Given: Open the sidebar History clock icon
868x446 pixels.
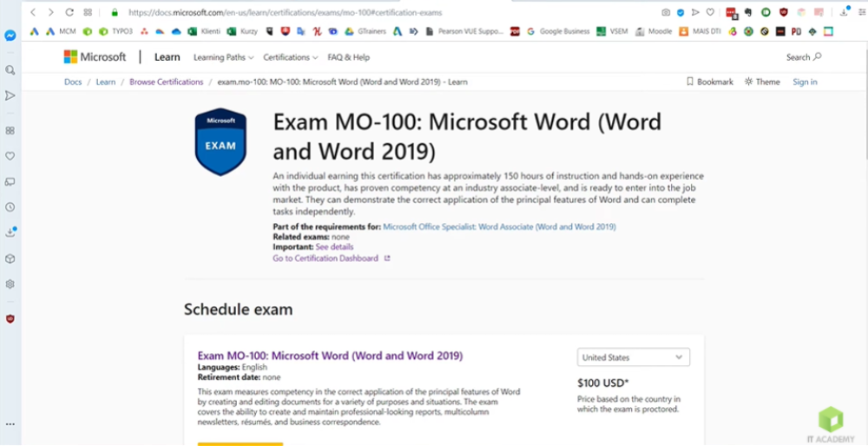Looking at the screenshot, I should click(10, 207).
